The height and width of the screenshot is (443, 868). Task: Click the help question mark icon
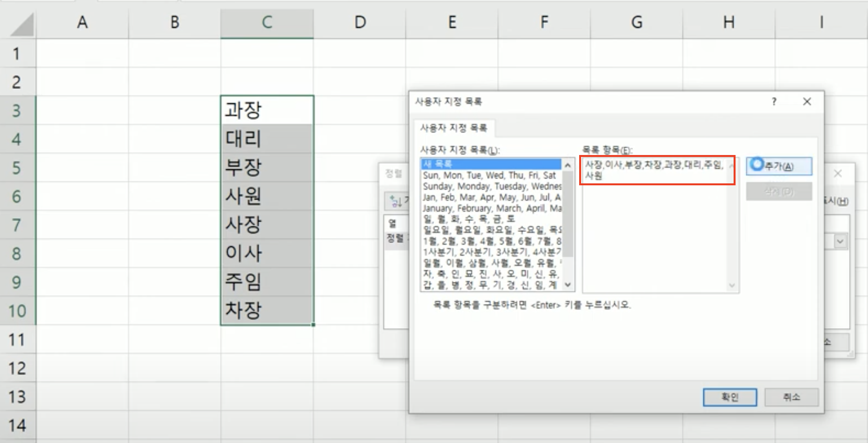[x=774, y=102]
